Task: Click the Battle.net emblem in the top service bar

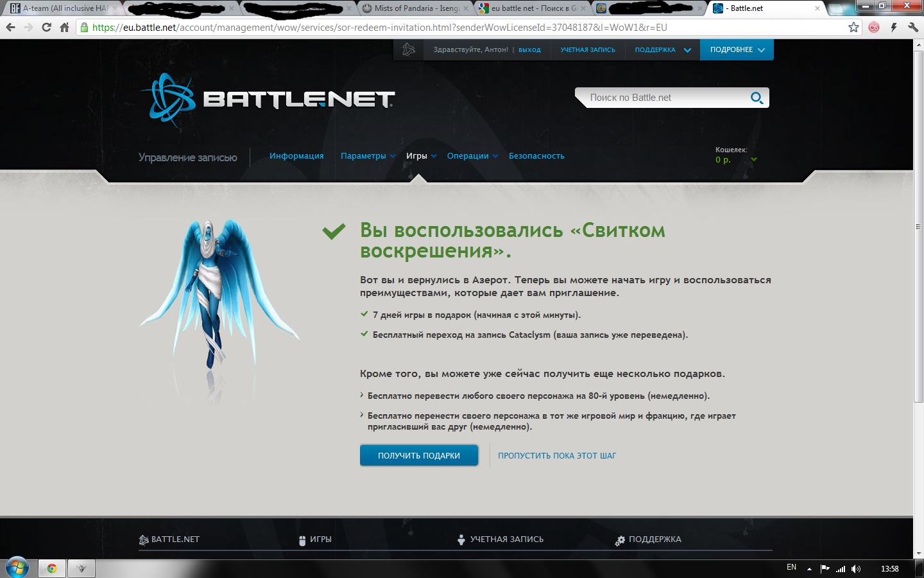Action: tap(409, 49)
